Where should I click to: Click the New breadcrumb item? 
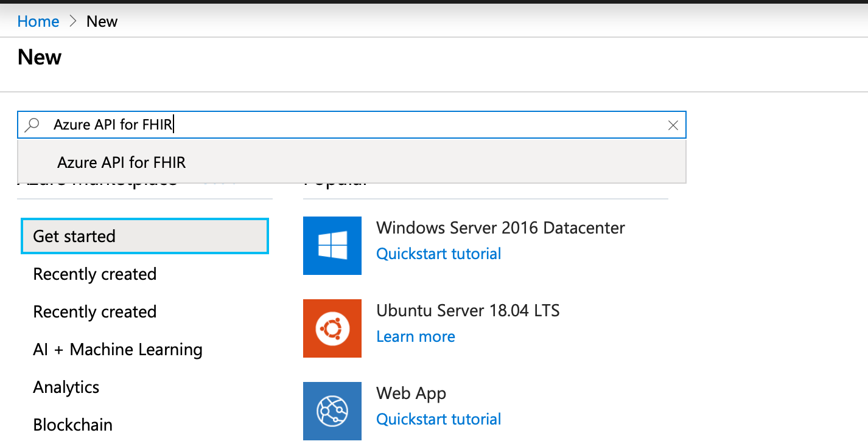coord(101,21)
